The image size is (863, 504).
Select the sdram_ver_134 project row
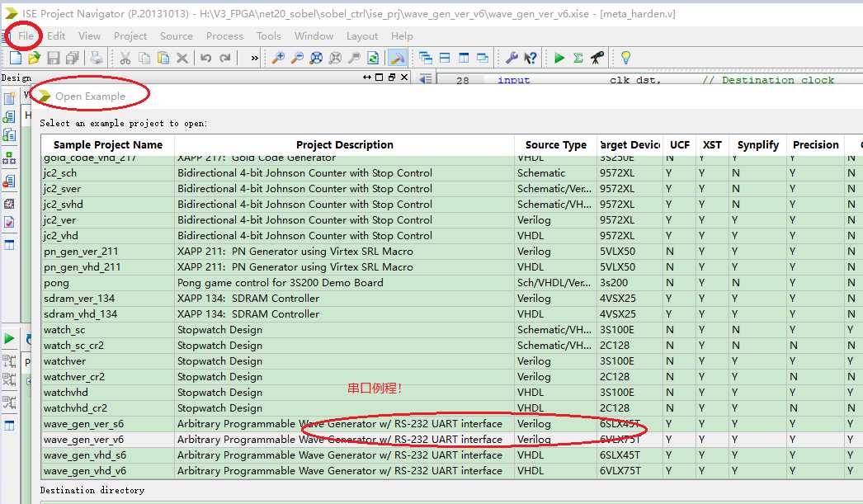coord(452,299)
